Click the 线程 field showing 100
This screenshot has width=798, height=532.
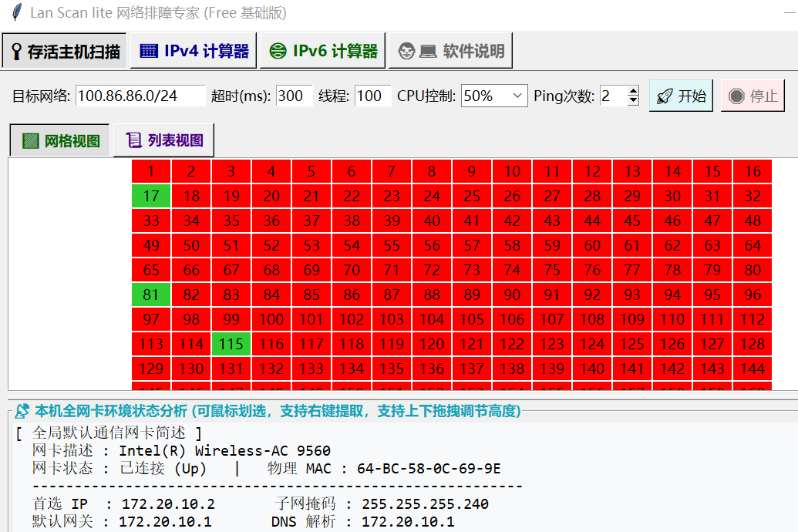[x=372, y=96]
